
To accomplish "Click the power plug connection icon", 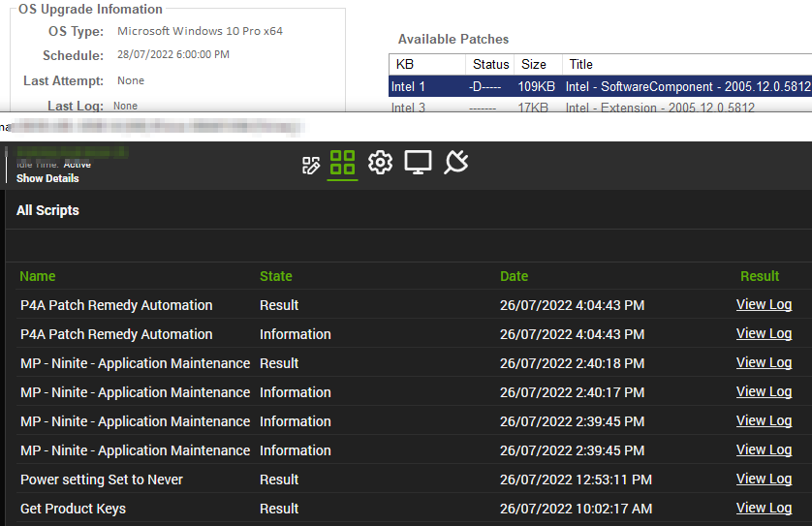I will click(x=455, y=163).
